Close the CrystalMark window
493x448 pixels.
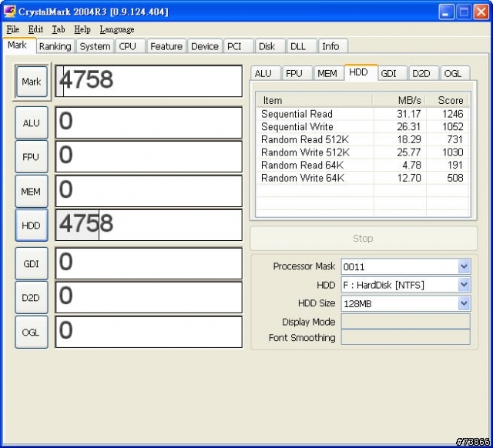point(481,12)
